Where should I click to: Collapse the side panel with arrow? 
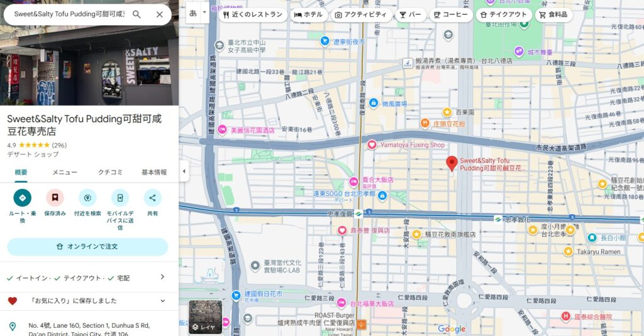pyautogui.click(x=184, y=171)
